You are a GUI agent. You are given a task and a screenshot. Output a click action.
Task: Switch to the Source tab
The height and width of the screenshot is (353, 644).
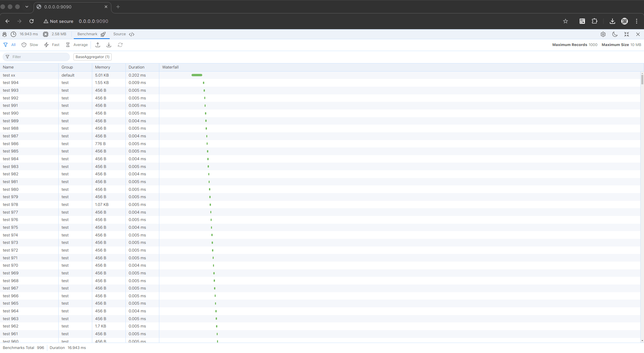[123, 34]
